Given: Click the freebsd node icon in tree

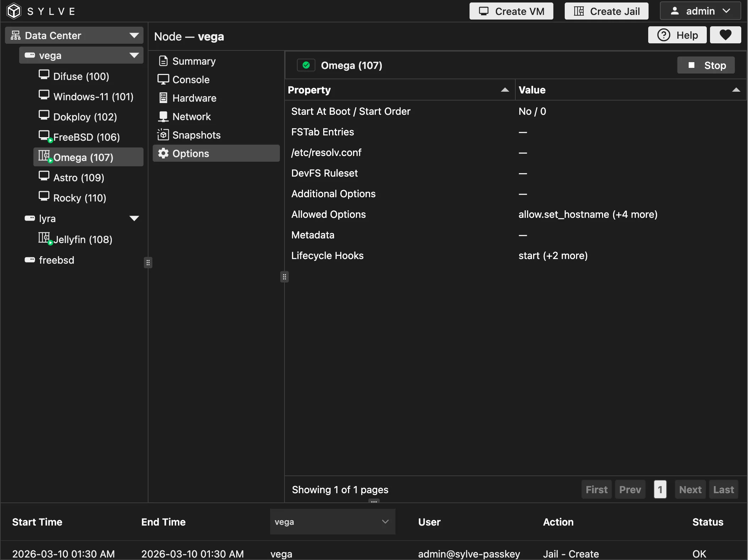Looking at the screenshot, I should tap(30, 260).
